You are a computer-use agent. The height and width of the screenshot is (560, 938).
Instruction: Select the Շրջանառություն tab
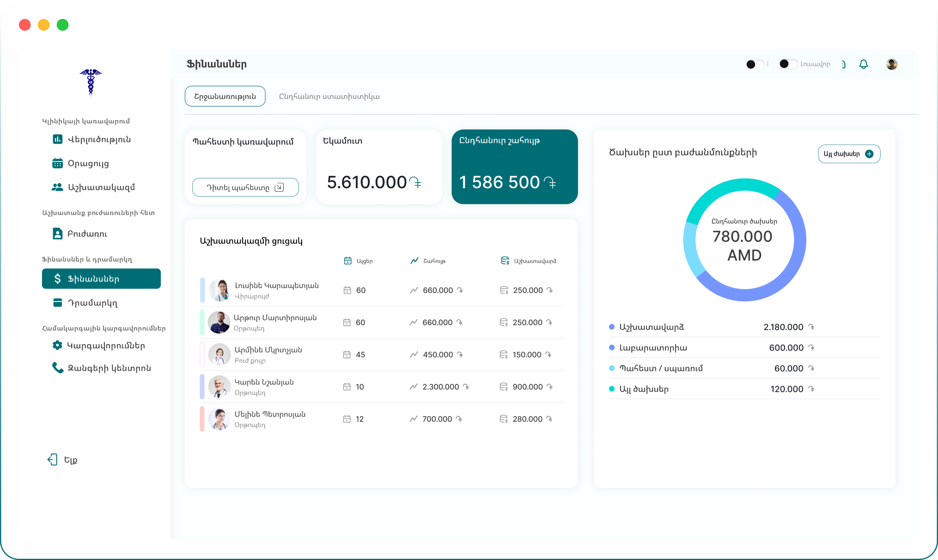(225, 96)
